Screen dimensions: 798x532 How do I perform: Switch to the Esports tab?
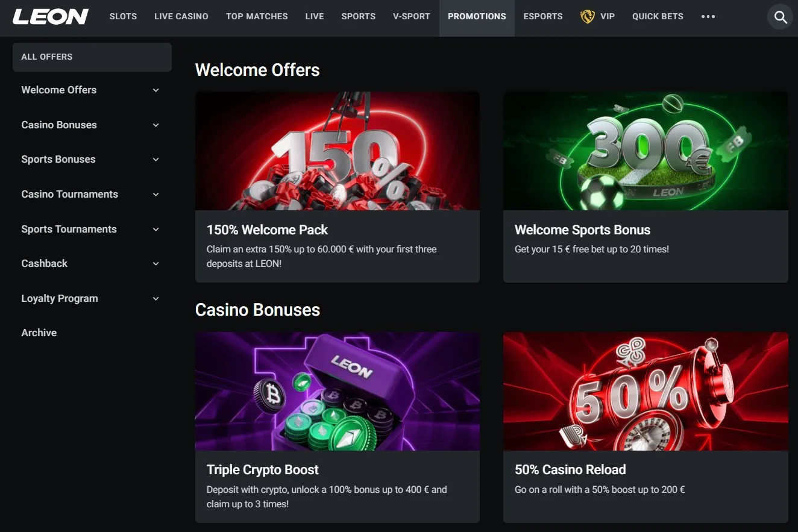point(543,17)
